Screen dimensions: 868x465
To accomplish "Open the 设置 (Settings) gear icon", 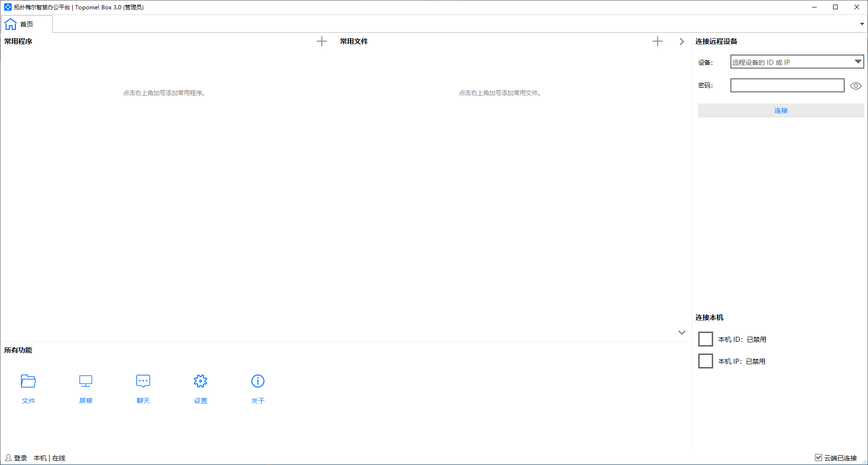I will click(x=201, y=382).
